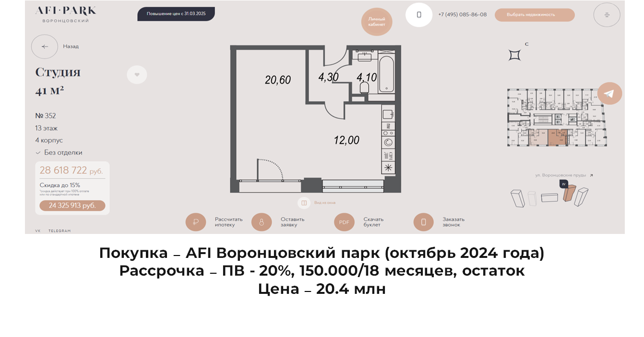Image resolution: width=644 pixels, height=337 pixels.
Task: Add studio to favorites with heart icon
Action: 137,74
